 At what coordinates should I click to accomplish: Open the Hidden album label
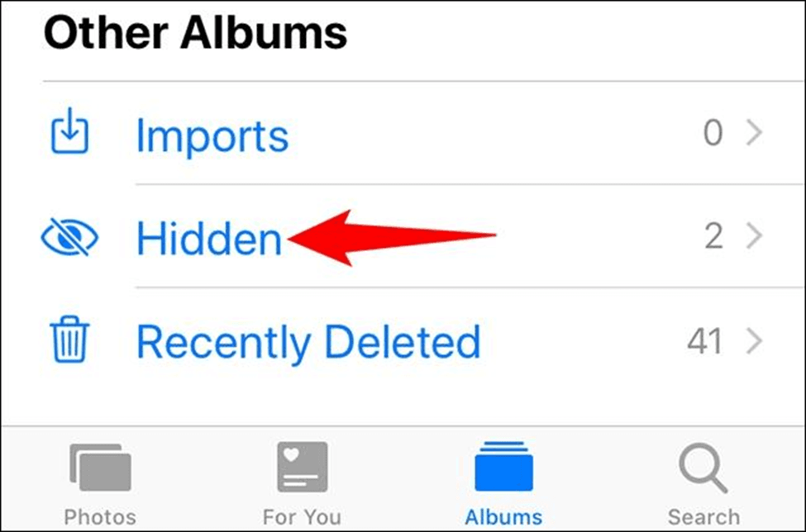tap(208, 239)
